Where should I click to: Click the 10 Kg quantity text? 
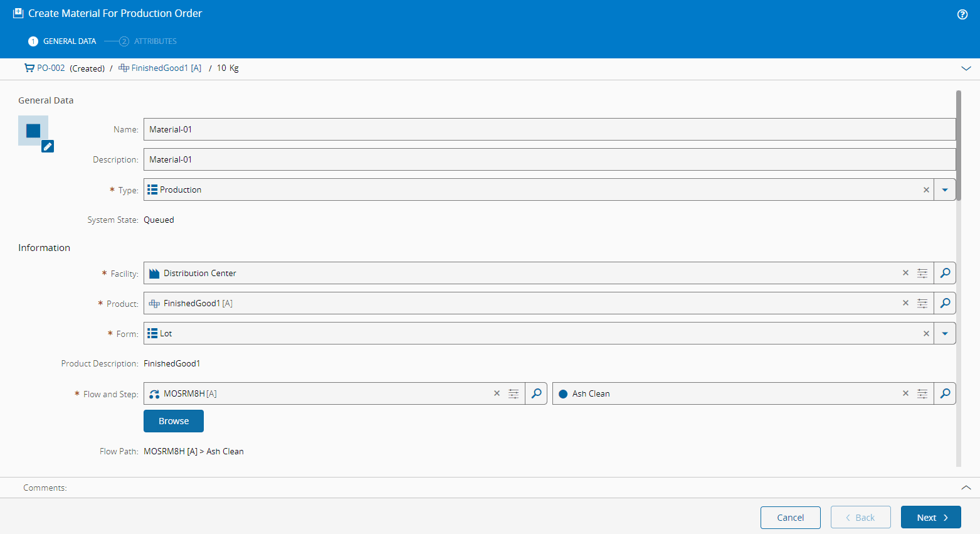tap(228, 68)
